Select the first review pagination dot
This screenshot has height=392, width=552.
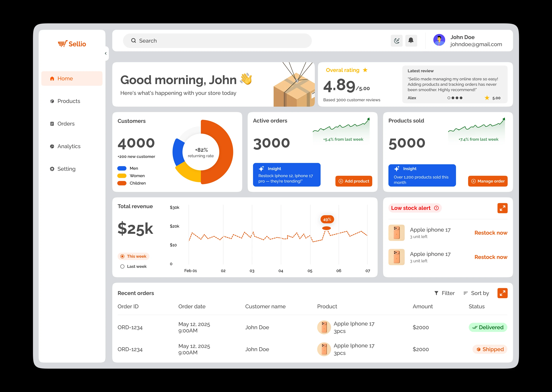(x=449, y=98)
